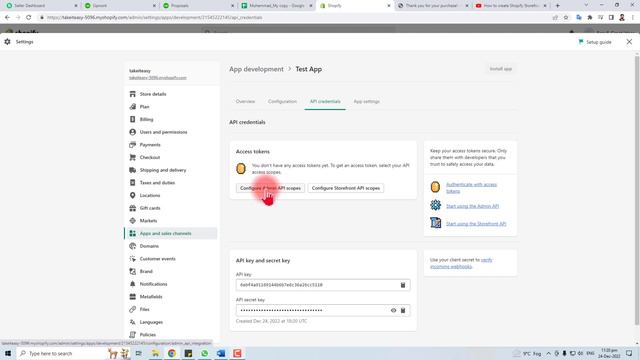The width and height of the screenshot is (640, 360).
Task: Open WhatsApp from the taskbar
Action: point(204,353)
